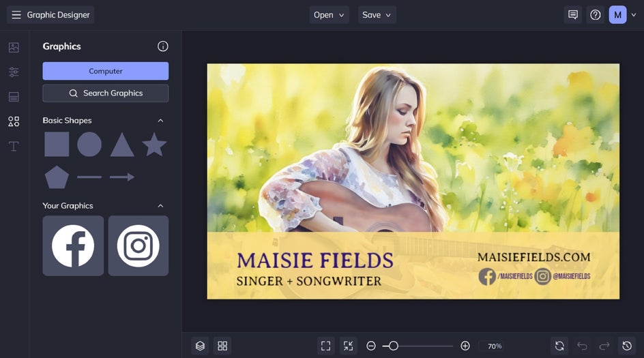Click the Graphic Designer title label
This screenshot has height=358, width=644.
click(58, 15)
